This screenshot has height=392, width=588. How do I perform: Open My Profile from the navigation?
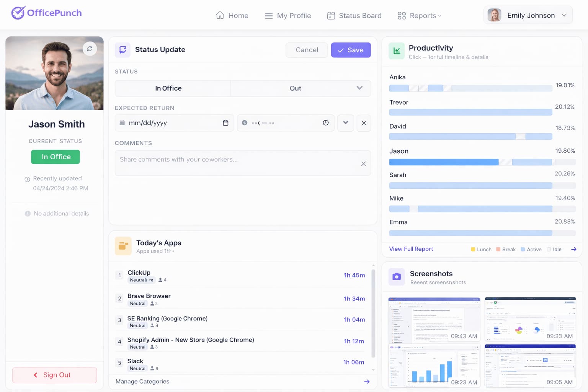[288, 16]
